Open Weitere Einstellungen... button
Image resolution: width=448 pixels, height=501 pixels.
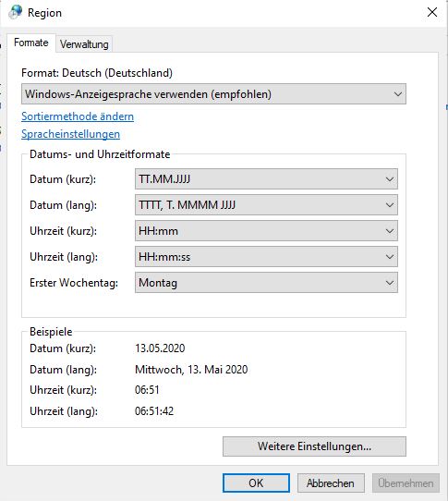point(315,446)
